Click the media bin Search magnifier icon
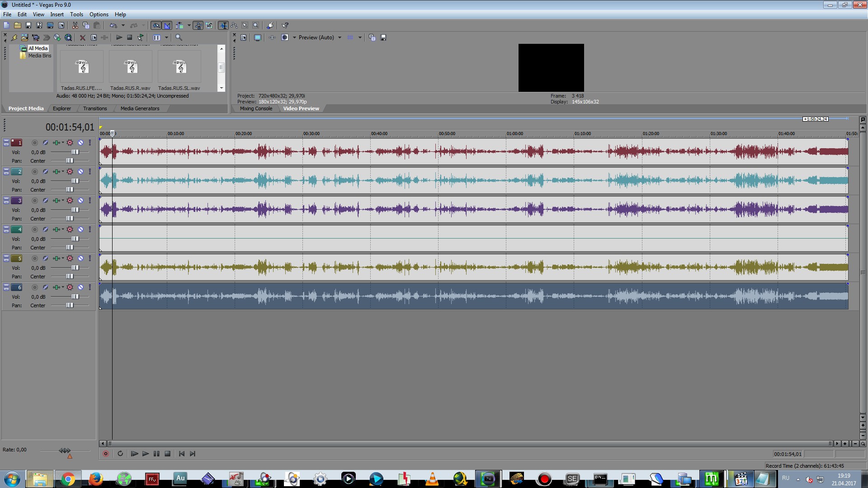Viewport: 868px width, 488px height. [x=179, y=38]
